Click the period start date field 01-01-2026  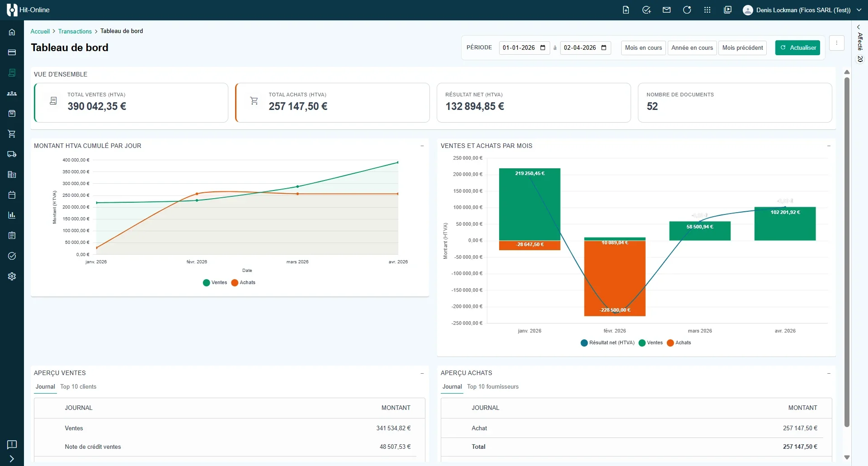(524, 48)
